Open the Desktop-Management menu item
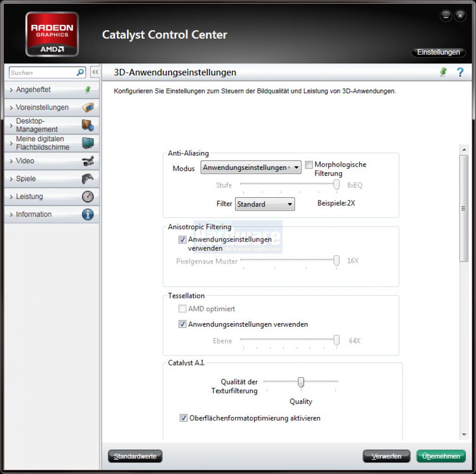 52,125
